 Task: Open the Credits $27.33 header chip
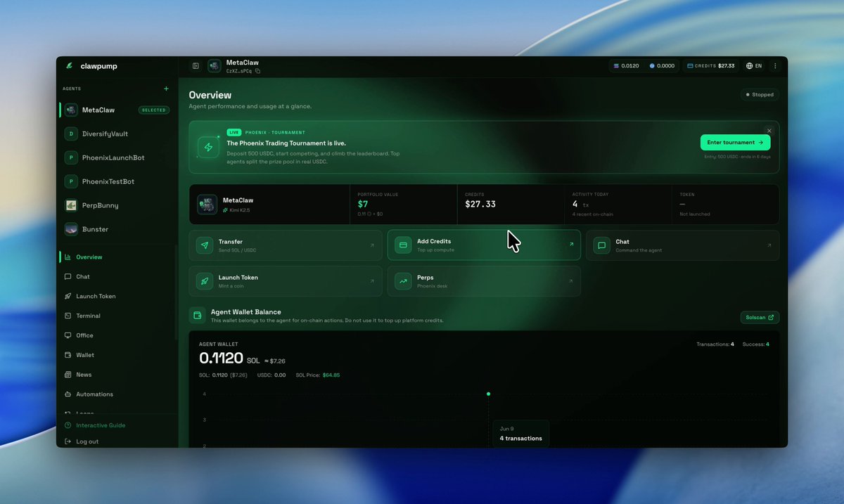[710, 66]
